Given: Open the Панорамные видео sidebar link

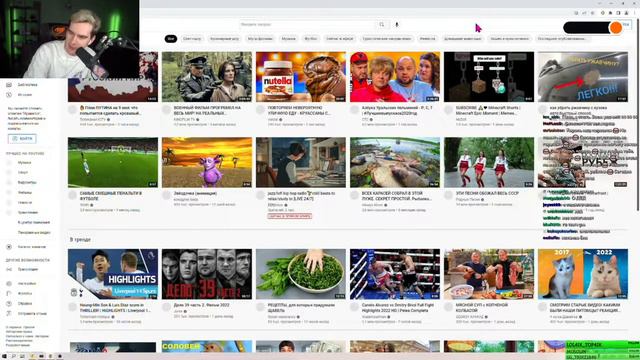Looking at the screenshot, I should pos(34,232).
